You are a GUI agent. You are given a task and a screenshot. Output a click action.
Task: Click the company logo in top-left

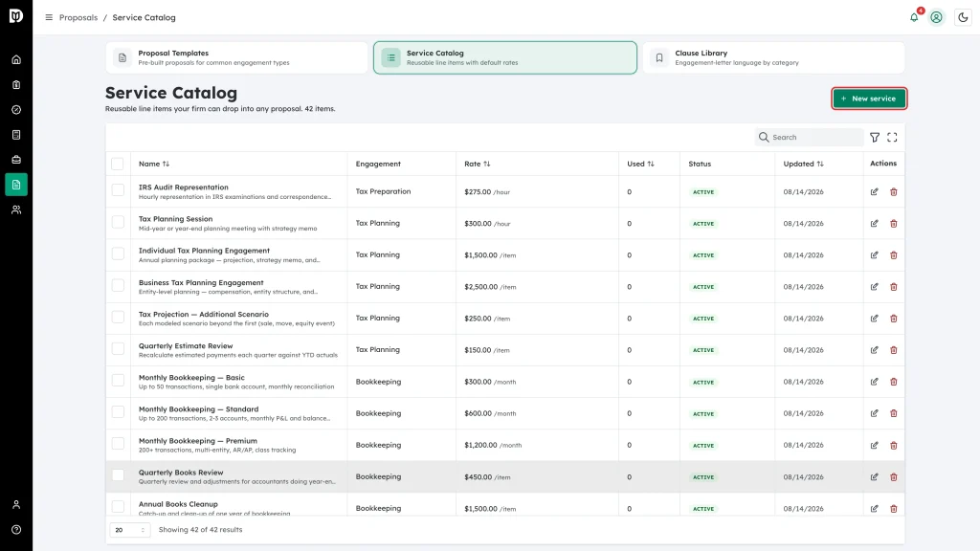coord(16,16)
